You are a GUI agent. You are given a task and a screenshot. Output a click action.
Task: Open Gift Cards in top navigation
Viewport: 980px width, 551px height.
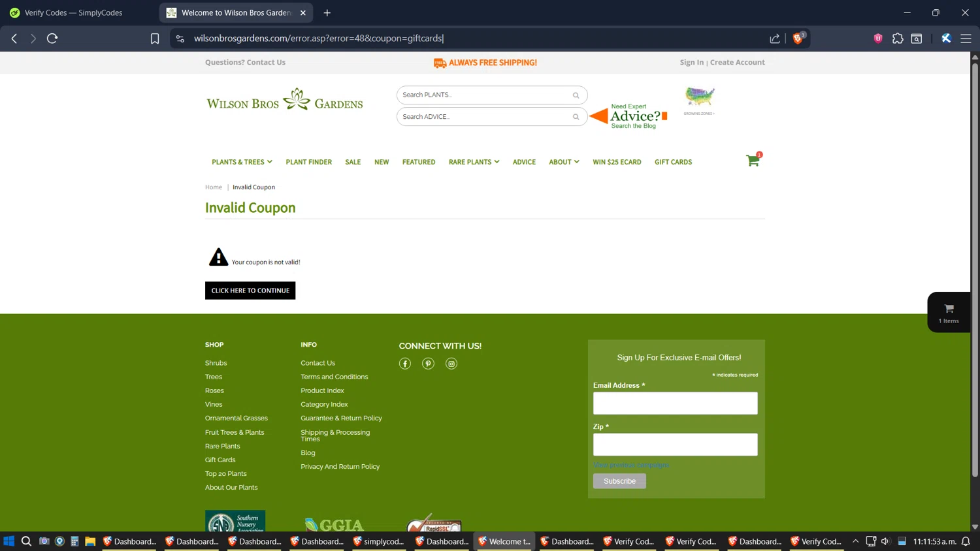tap(673, 162)
